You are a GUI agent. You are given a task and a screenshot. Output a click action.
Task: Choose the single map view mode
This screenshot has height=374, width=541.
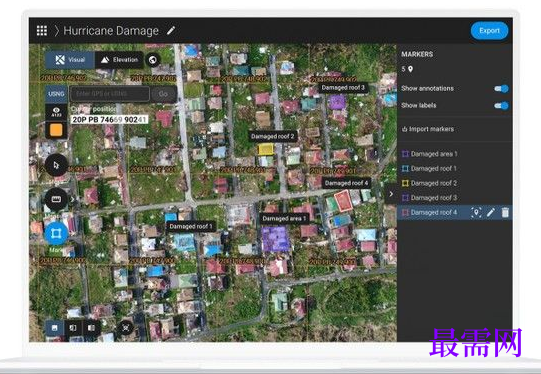pos(55,328)
